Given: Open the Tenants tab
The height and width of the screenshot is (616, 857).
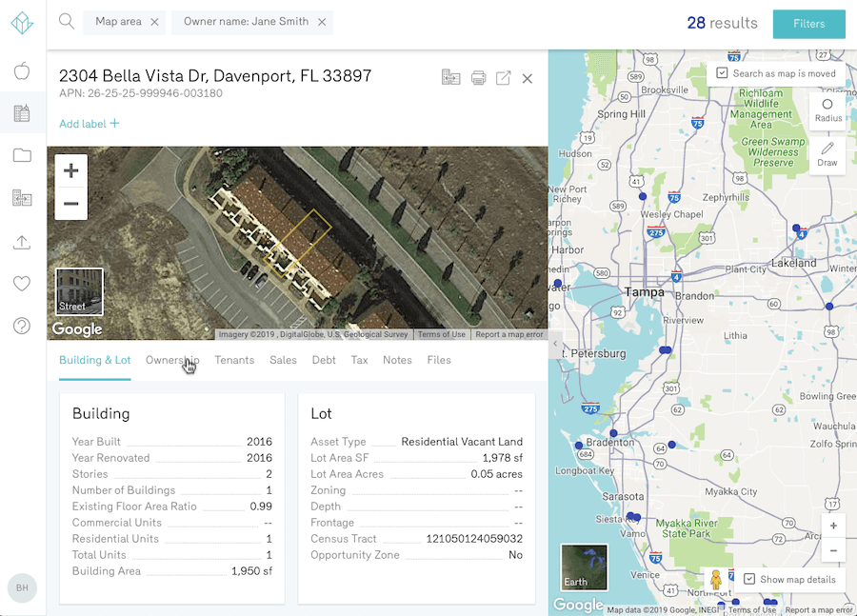Looking at the screenshot, I should point(234,360).
